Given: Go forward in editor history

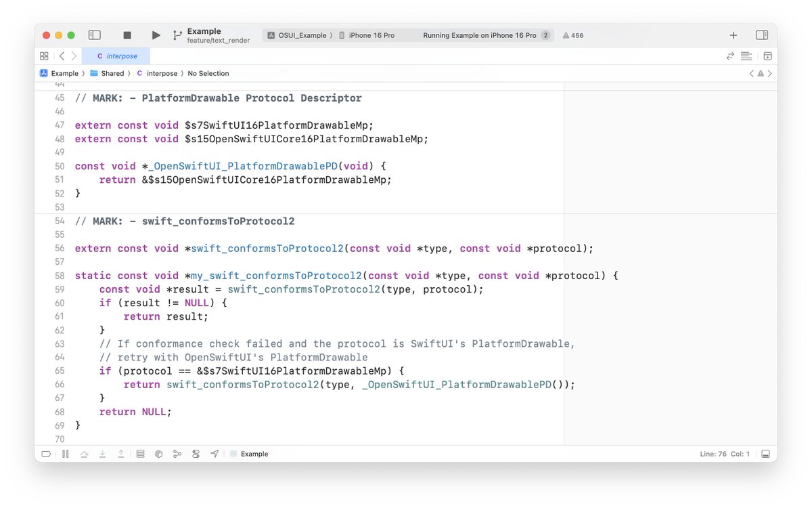Looking at the screenshot, I should coord(74,56).
